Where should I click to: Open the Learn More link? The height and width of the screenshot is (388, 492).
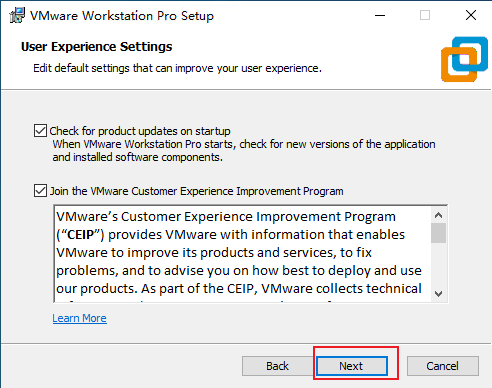[79, 318]
